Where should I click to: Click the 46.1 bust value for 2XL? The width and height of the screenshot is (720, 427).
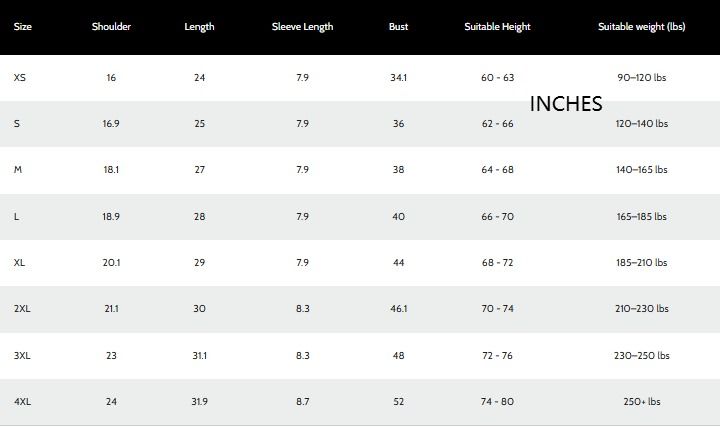[x=398, y=309]
